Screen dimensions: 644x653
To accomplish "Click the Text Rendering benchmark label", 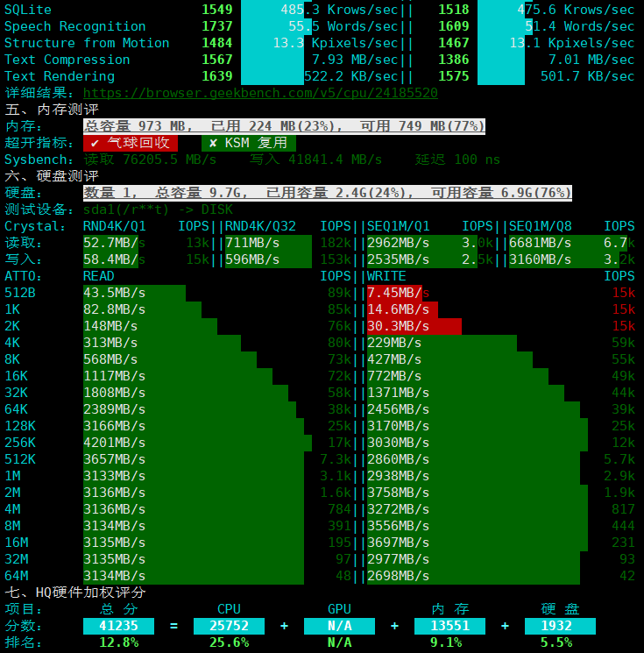I will (60, 76).
